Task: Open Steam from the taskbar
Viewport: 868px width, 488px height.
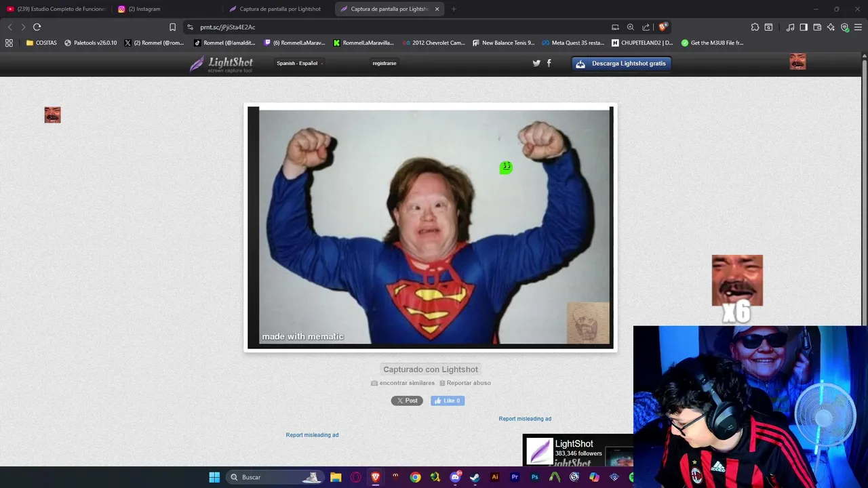Action: (x=475, y=477)
